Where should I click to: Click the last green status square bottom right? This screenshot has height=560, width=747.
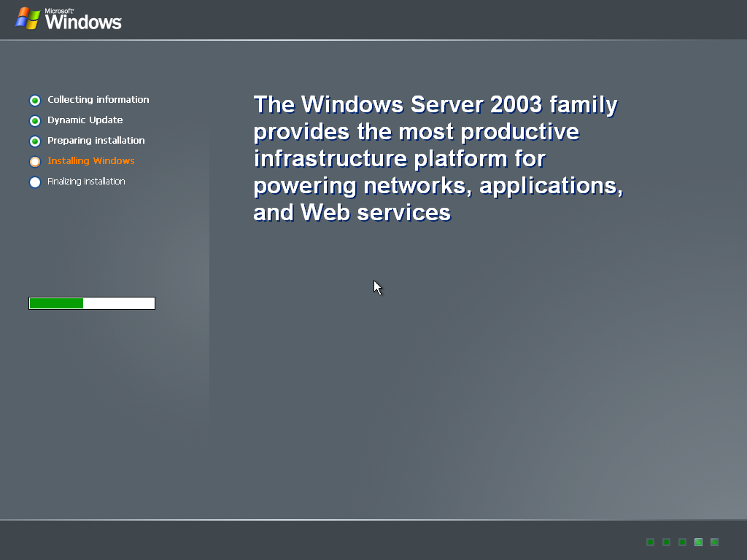click(714, 542)
